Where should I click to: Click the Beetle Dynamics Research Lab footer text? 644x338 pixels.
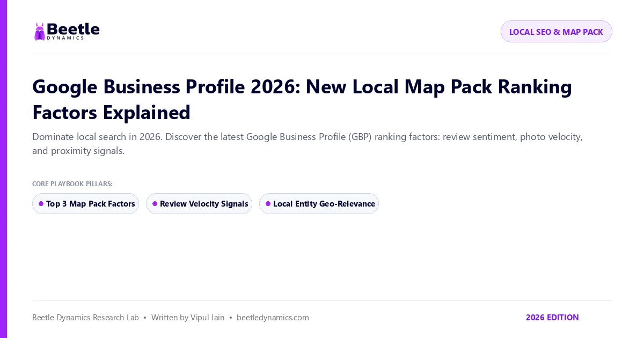[x=85, y=318]
